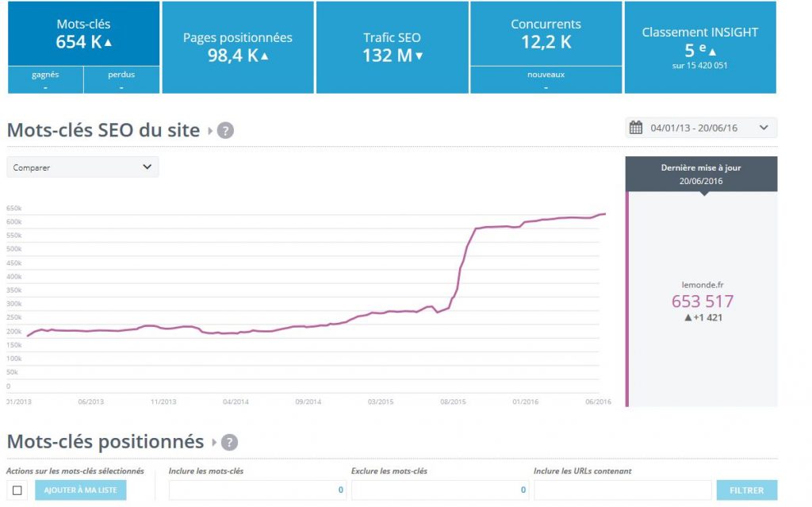Image resolution: width=812 pixels, height=507 pixels.
Task: Click the help icon beside Mots-clés SEO du site
Action: click(x=226, y=131)
